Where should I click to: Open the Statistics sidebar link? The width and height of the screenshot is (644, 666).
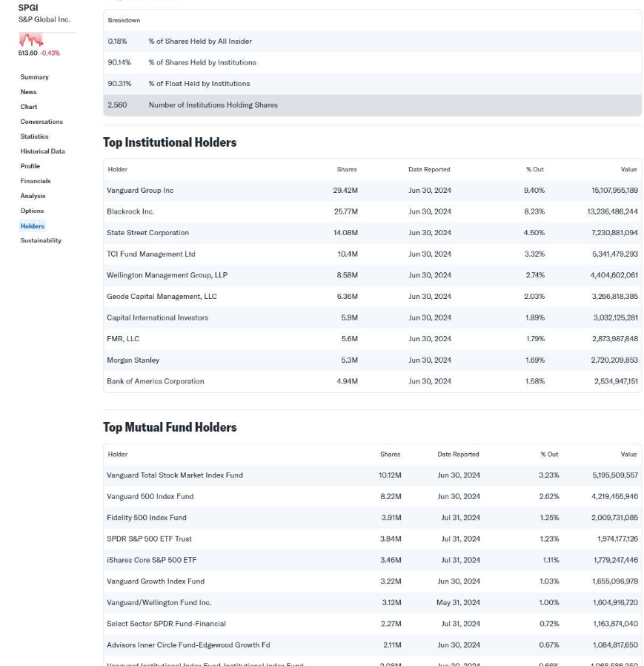[x=34, y=136]
